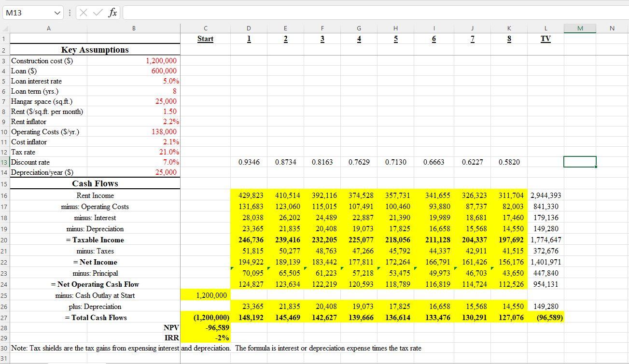The image size is (629, 364).
Task: Select column L header
Action: point(545,28)
